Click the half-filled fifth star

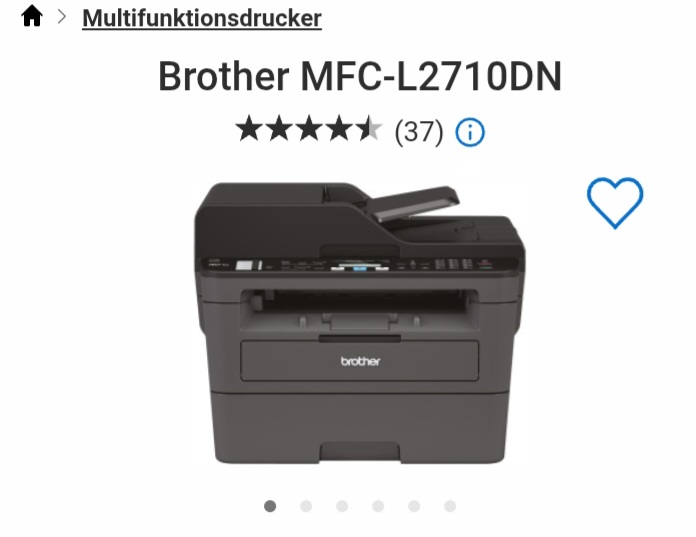tap(368, 129)
